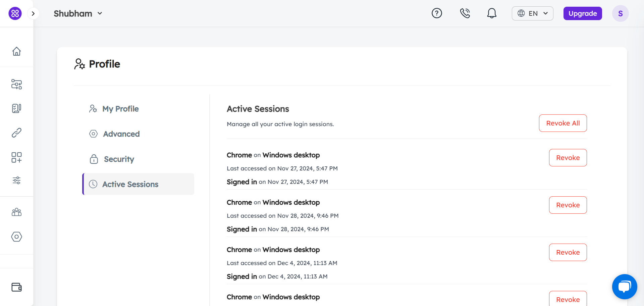Open the wallet icon in sidebar
This screenshot has width=644, height=306.
pos(16,287)
